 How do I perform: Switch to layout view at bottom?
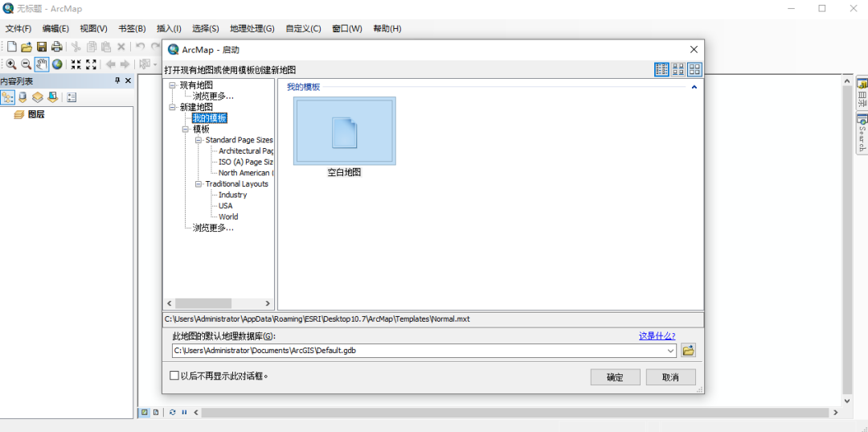pyautogui.click(x=157, y=412)
